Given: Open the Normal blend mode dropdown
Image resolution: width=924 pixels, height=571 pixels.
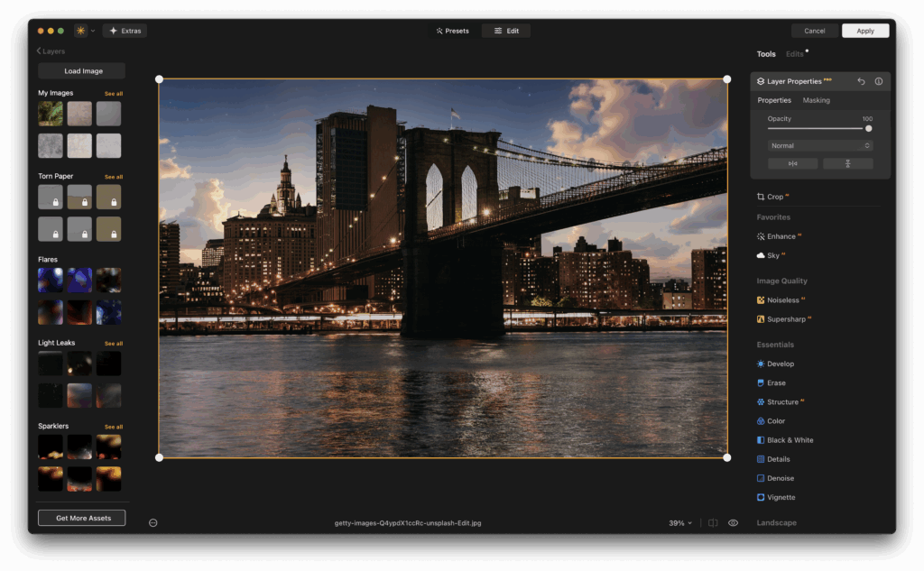Looking at the screenshot, I should point(820,145).
